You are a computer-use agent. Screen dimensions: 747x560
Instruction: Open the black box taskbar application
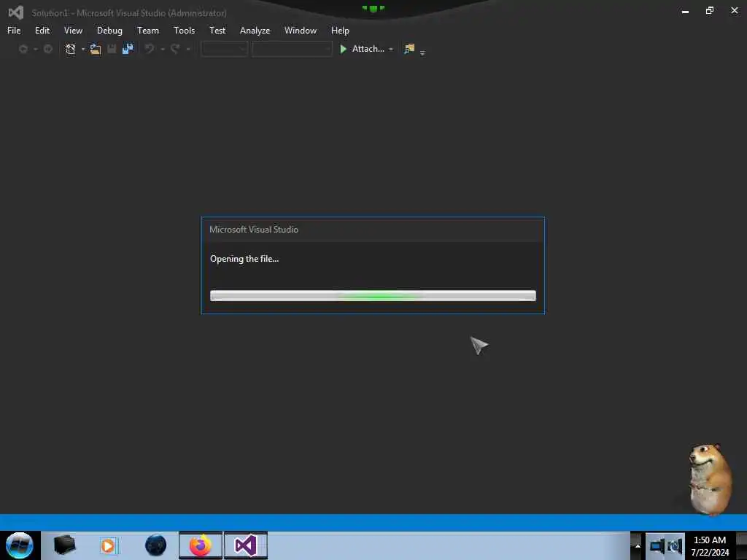pos(64,545)
